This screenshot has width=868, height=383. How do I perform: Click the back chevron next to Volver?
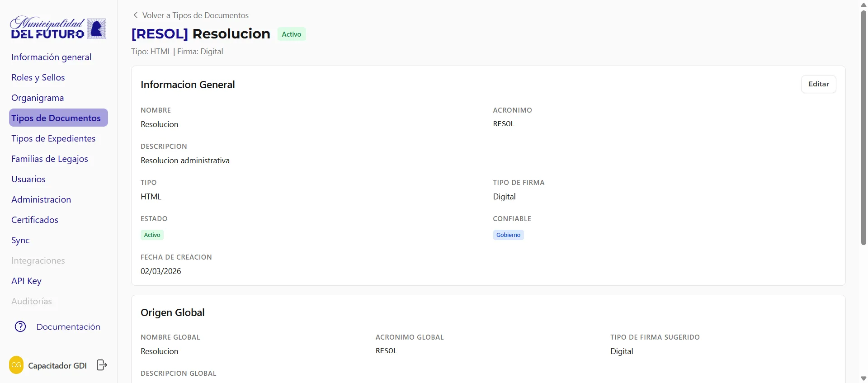point(135,15)
